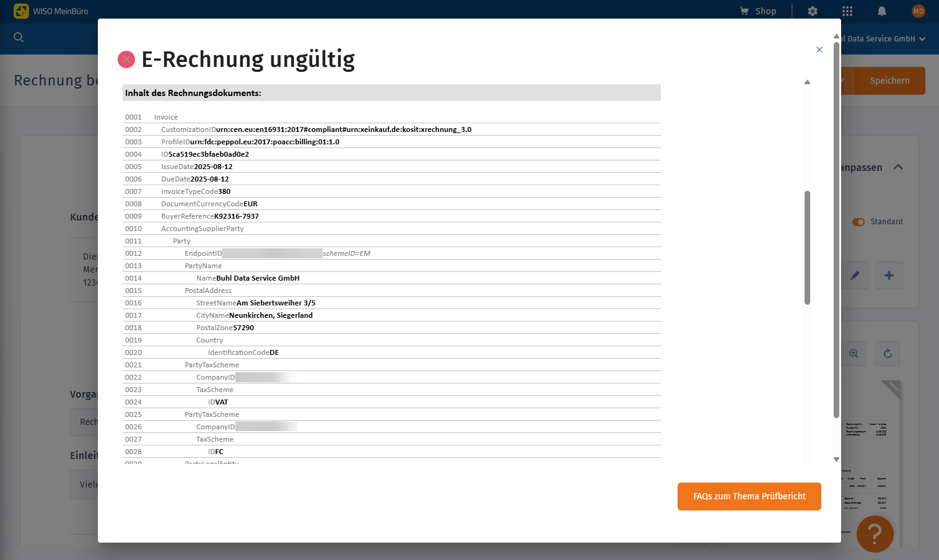939x560 pixels.
Task: Click the WISO MeinBüro logo
Action: pos(51,11)
